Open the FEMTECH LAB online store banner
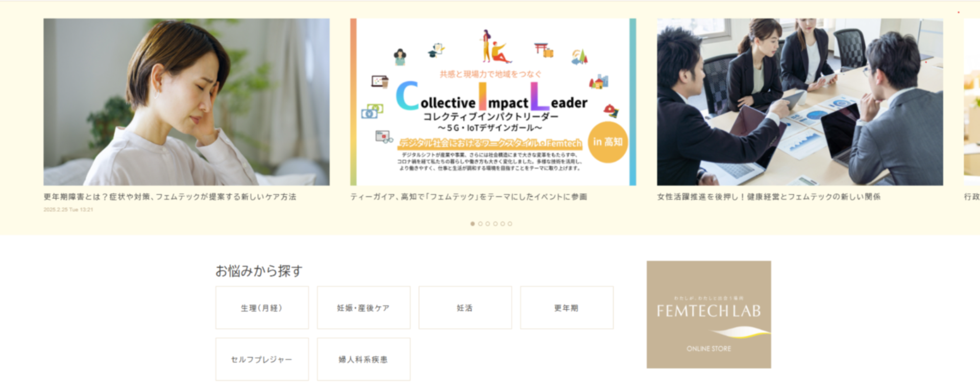 [709, 314]
